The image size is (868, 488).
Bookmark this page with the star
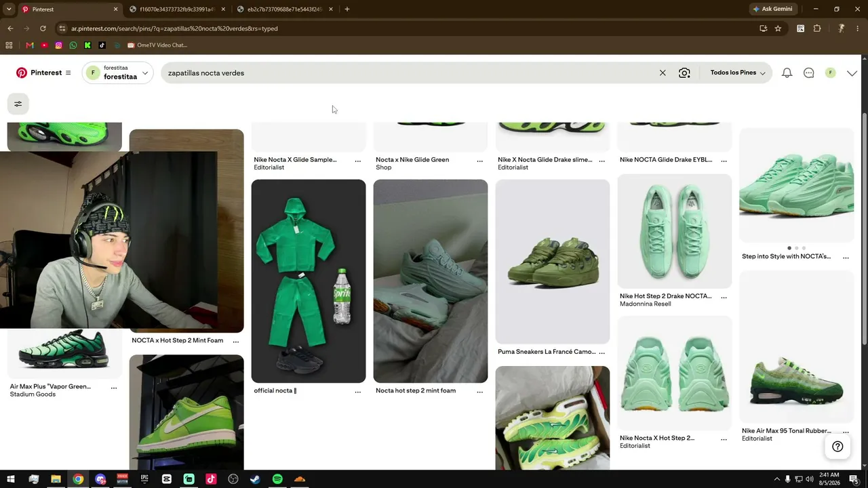pyautogui.click(x=778, y=28)
